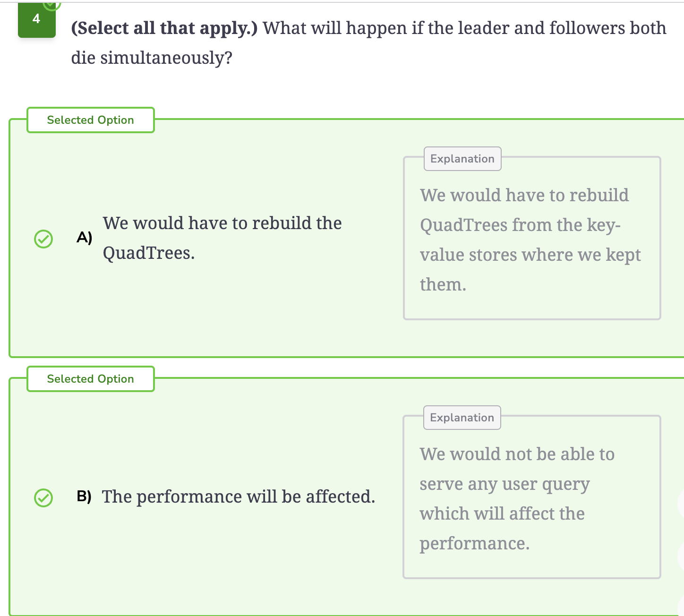Click the green check icon beside option B

coord(43,497)
